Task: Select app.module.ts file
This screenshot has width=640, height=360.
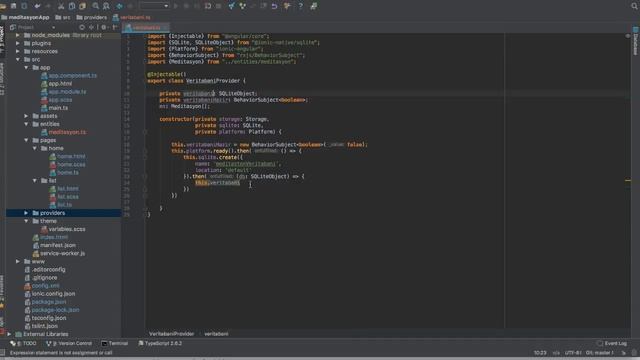Action: pyautogui.click(x=64, y=92)
